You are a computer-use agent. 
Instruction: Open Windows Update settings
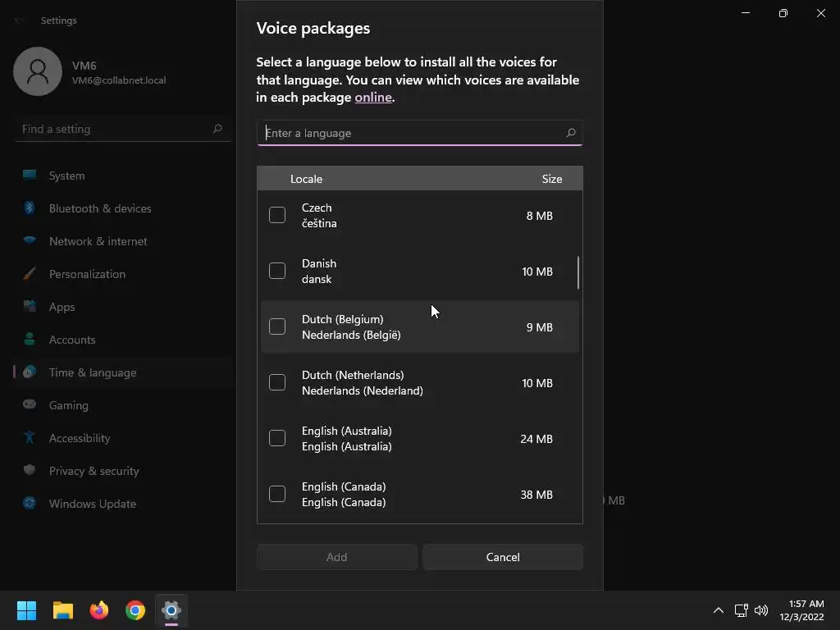click(x=122, y=504)
